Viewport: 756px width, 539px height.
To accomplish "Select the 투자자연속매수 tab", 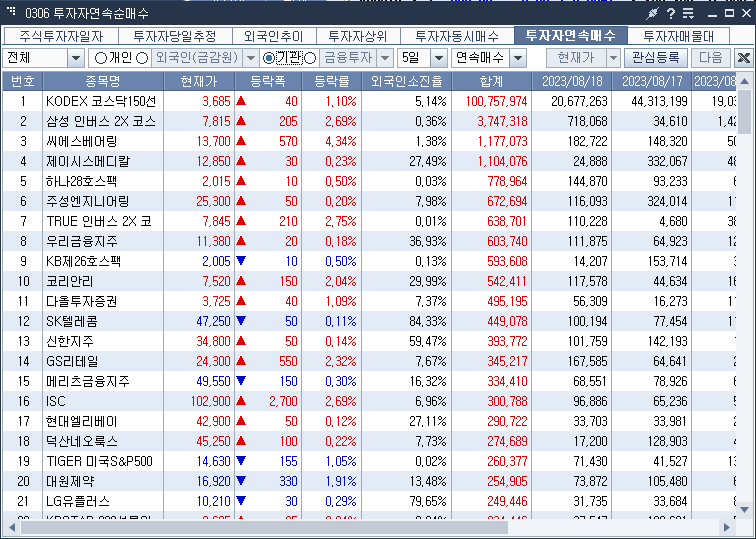I will (x=571, y=36).
